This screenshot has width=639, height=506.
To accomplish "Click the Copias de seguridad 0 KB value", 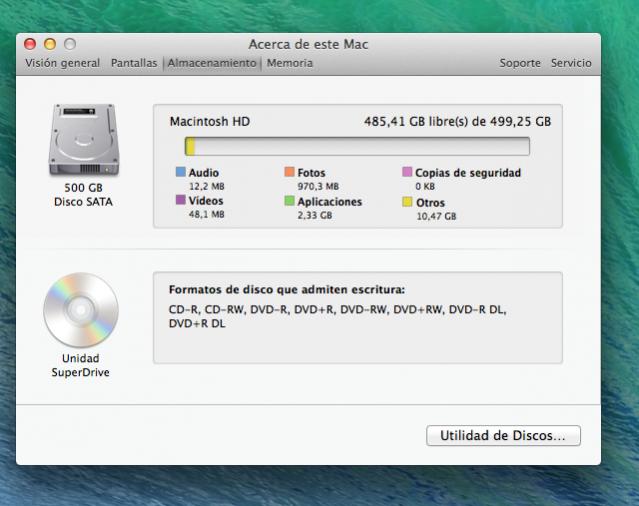I will [425, 187].
